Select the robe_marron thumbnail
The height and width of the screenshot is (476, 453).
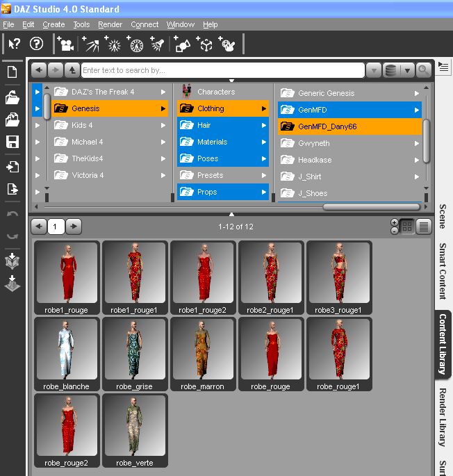click(203, 354)
